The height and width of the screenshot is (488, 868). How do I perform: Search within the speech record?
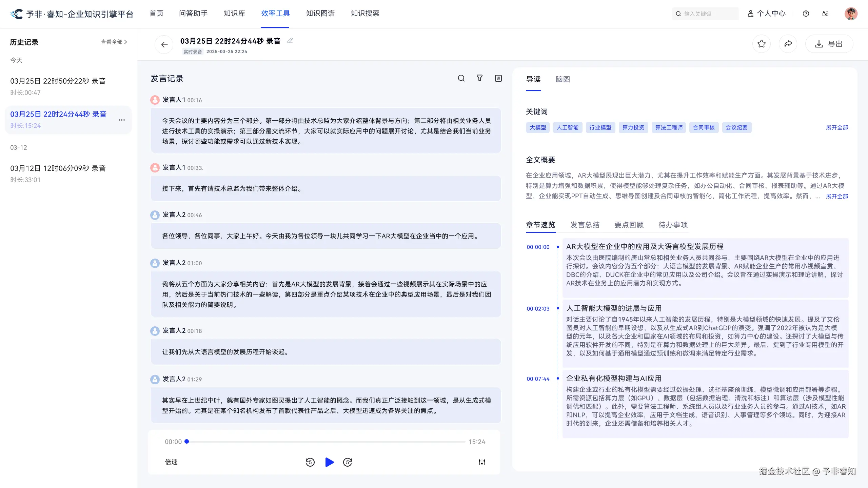coord(461,78)
